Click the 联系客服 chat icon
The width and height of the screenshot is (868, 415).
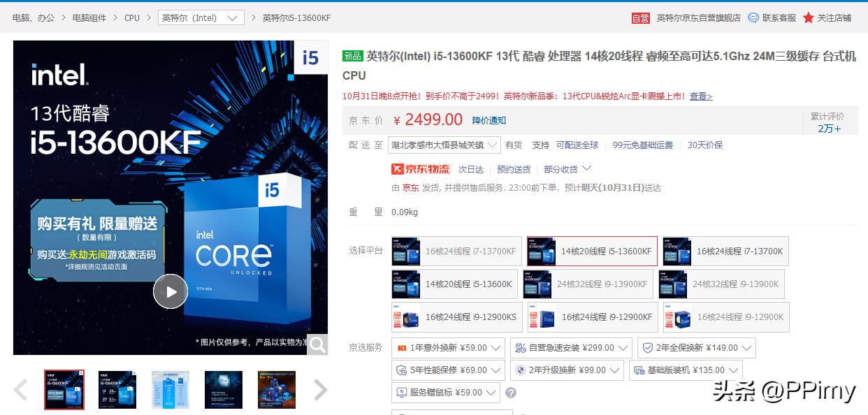point(753,17)
